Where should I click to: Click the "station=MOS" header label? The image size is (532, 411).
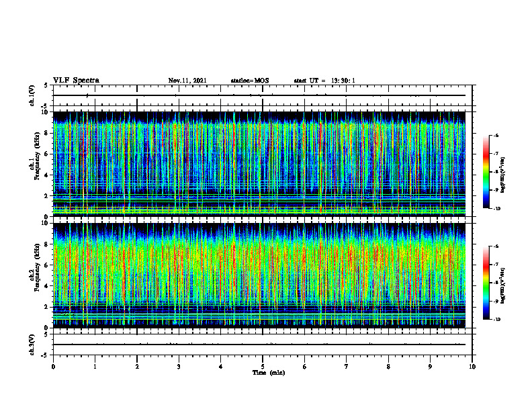250,81
